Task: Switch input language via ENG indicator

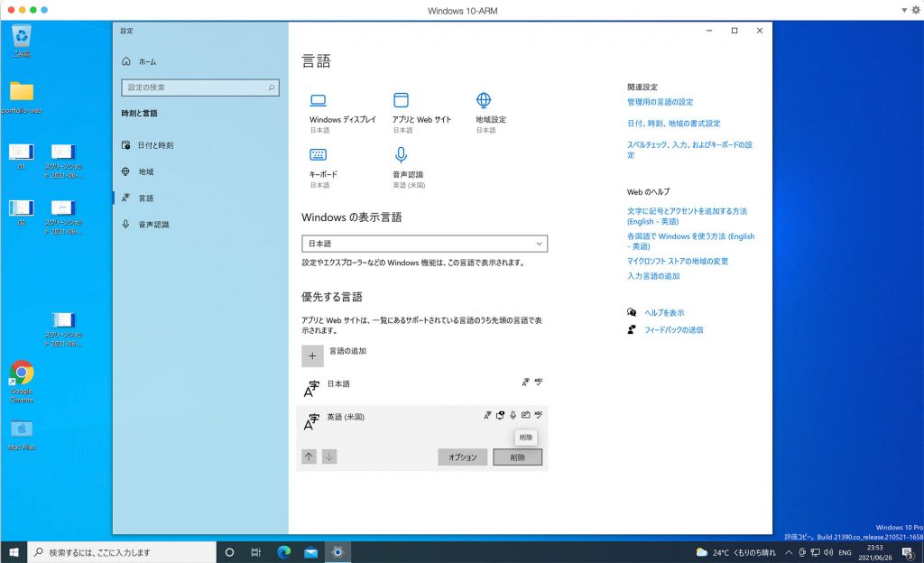Action: pos(845,552)
